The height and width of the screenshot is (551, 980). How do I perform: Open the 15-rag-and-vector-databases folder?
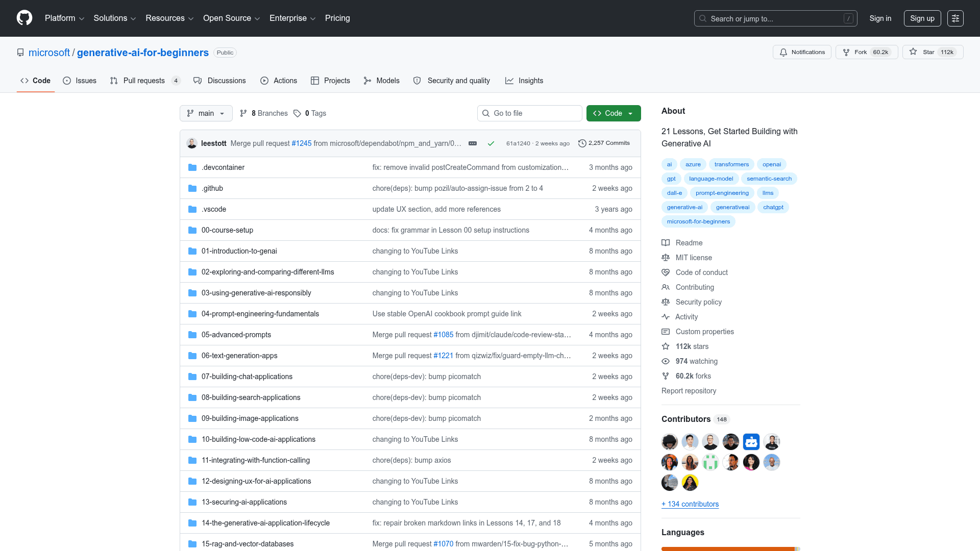click(x=248, y=544)
